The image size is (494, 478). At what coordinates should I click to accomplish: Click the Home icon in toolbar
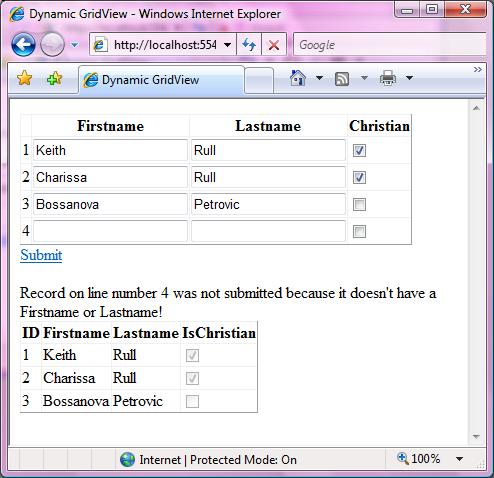point(298,78)
